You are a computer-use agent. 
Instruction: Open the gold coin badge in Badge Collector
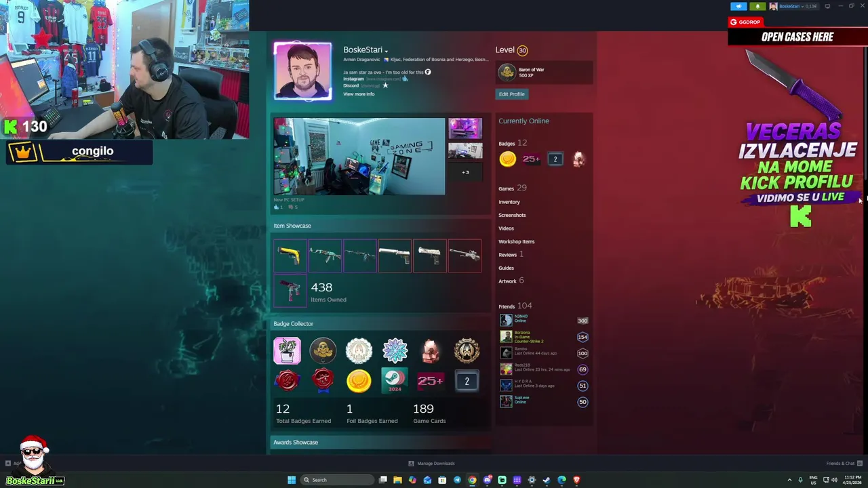(359, 381)
